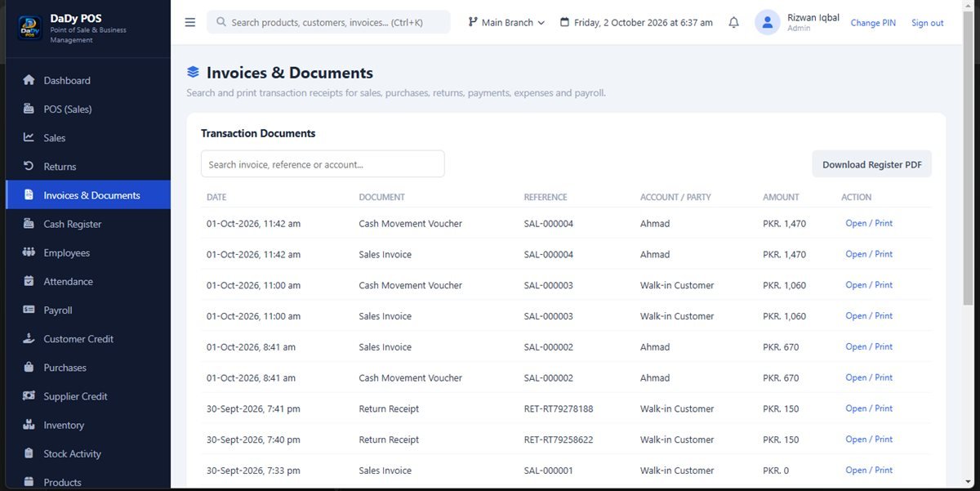The image size is (980, 491).
Task: Click the Returns undo-arrow icon
Action: pos(29,166)
